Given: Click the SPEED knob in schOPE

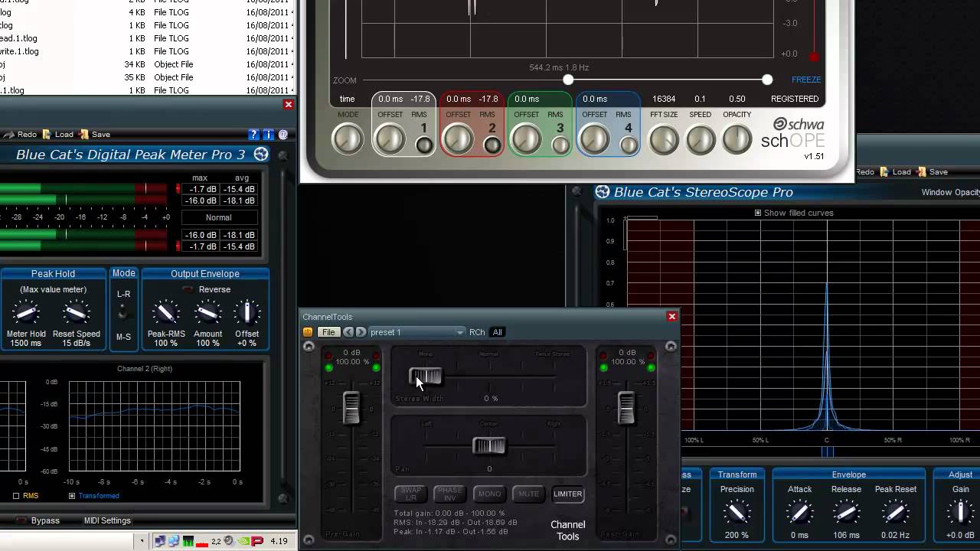Looking at the screenshot, I should (x=700, y=139).
